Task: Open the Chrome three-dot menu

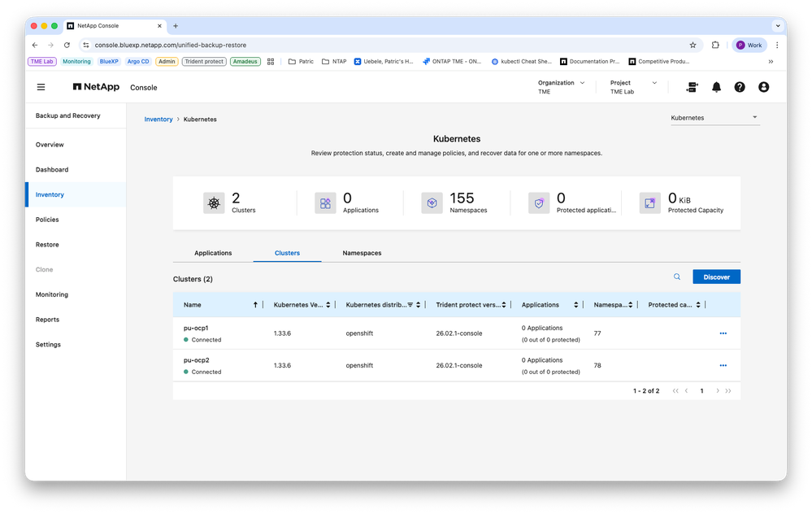Action: [x=777, y=45]
